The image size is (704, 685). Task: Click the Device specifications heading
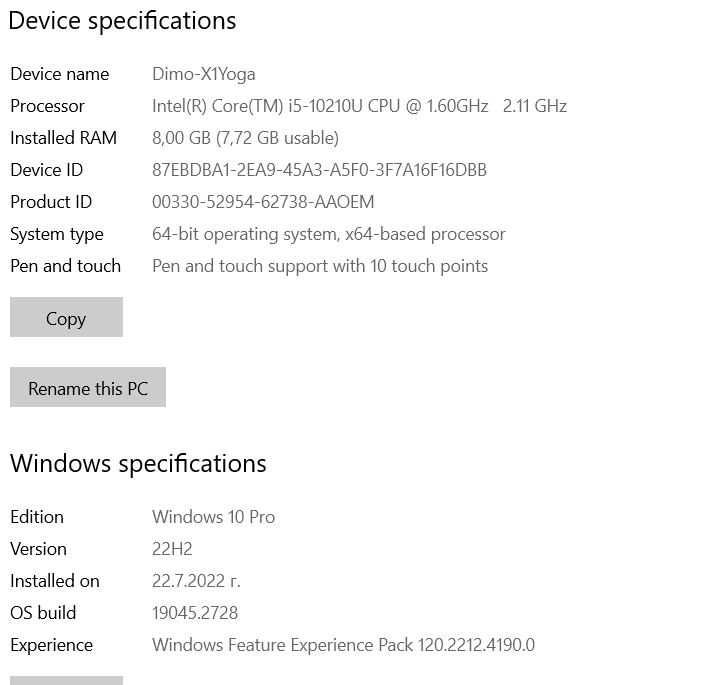(122, 21)
